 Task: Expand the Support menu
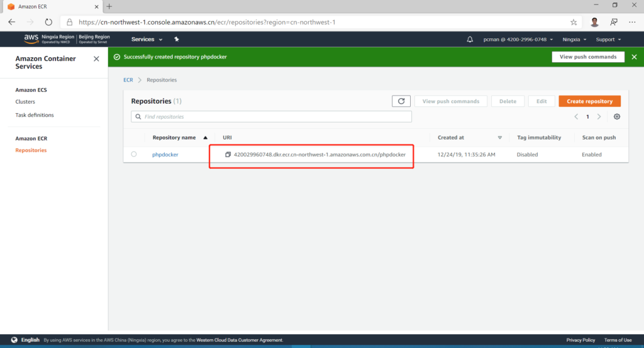(x=608, y=40)
